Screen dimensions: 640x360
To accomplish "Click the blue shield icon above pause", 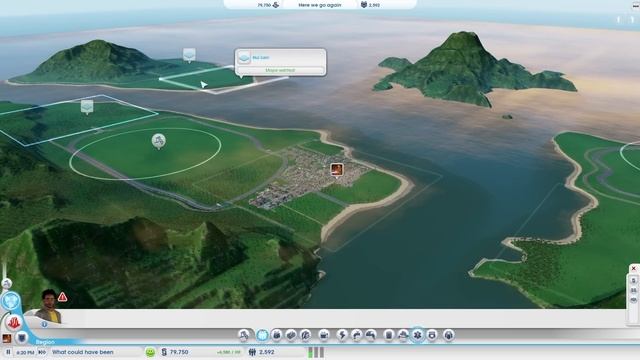I will click(x=22, y=338).
